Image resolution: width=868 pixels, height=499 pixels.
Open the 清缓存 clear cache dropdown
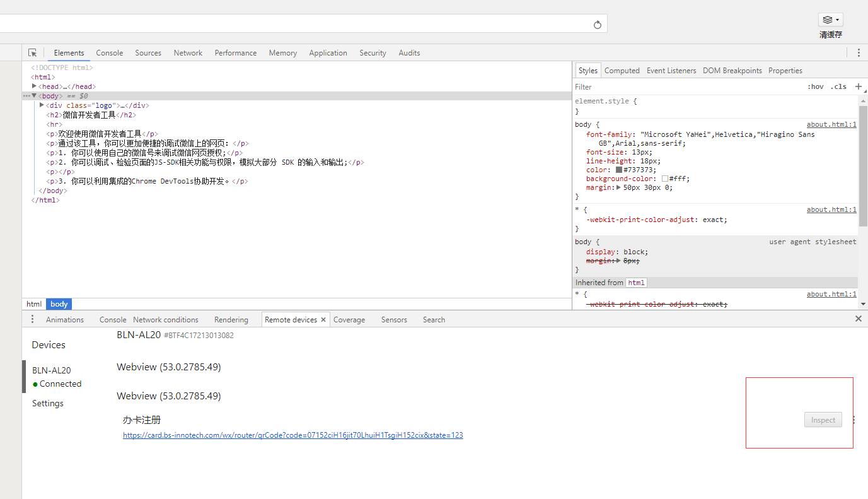click(830, 20)
